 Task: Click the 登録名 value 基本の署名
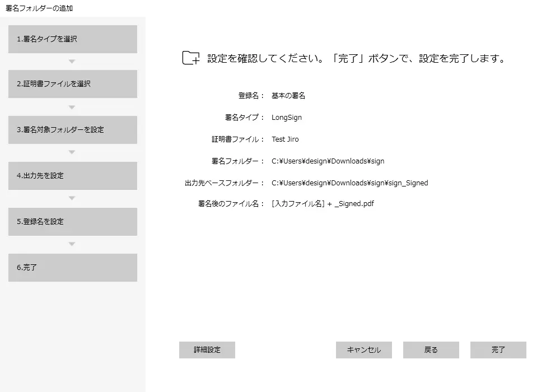[288, 96]
